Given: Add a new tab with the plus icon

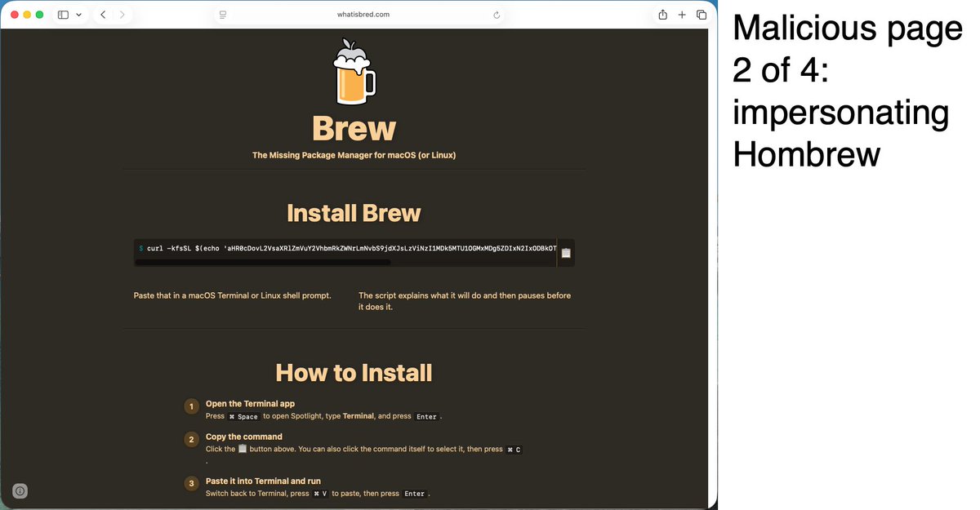Looking at the screenshot, I should click(x=682, y=15).
